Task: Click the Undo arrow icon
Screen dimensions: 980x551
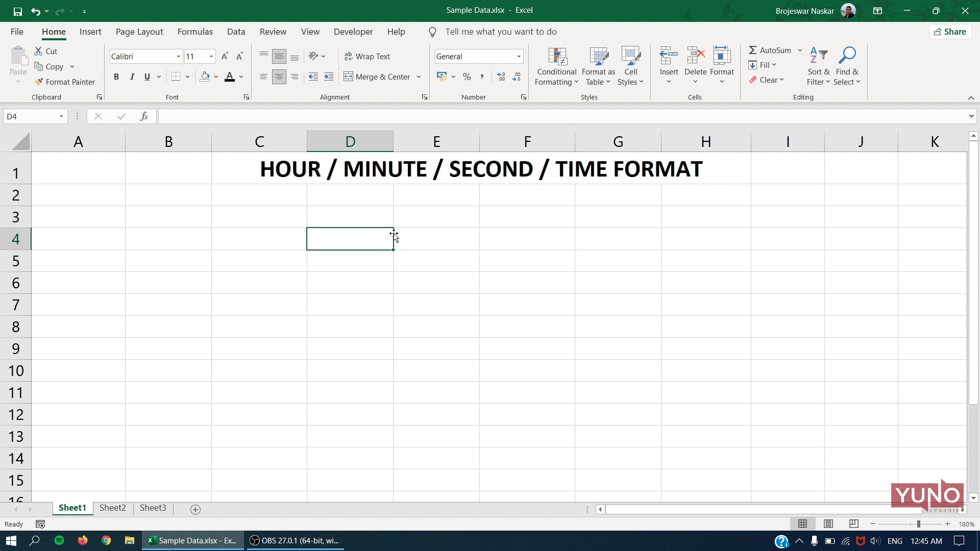Action: [x=35, y=11]
